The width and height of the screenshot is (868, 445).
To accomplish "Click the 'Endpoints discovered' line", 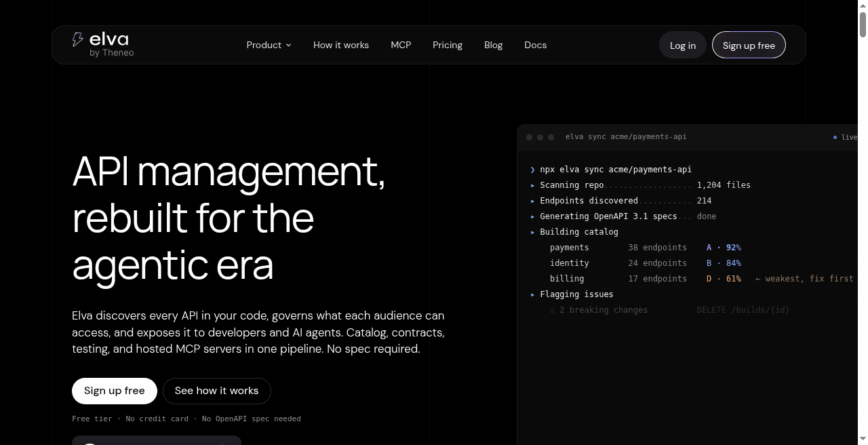I will coord(621,201).
